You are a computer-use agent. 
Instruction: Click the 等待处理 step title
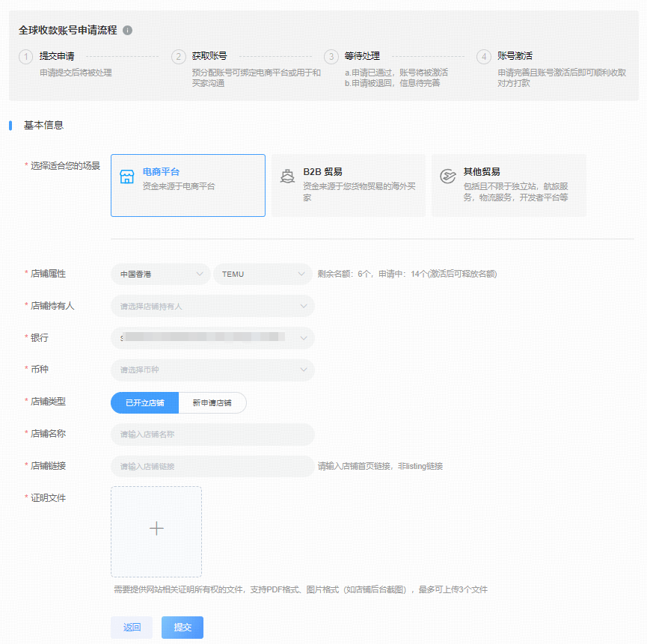(x=362, y=56)
